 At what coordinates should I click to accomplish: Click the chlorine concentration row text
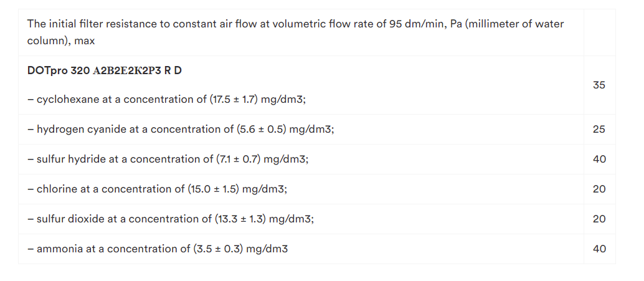coord(157,189)
